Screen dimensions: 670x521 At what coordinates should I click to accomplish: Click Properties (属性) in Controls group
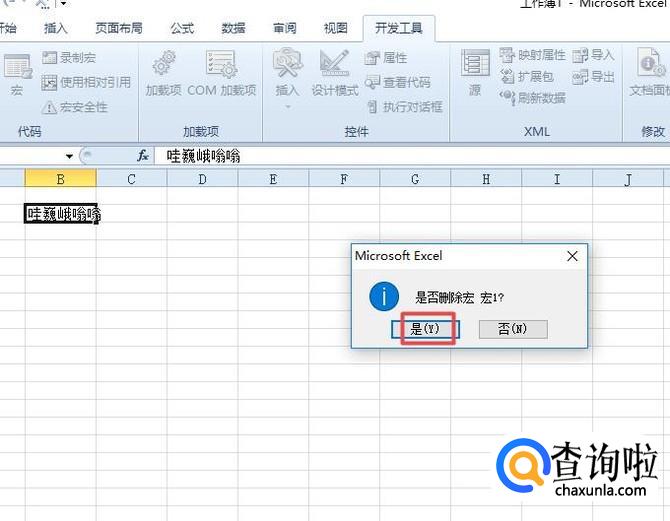tap(386, 58)
